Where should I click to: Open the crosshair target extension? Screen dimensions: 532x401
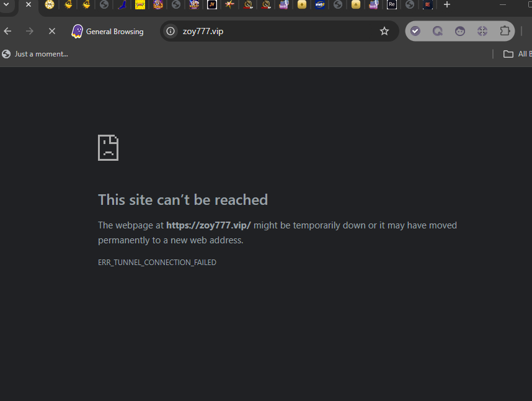click(482, 31)
